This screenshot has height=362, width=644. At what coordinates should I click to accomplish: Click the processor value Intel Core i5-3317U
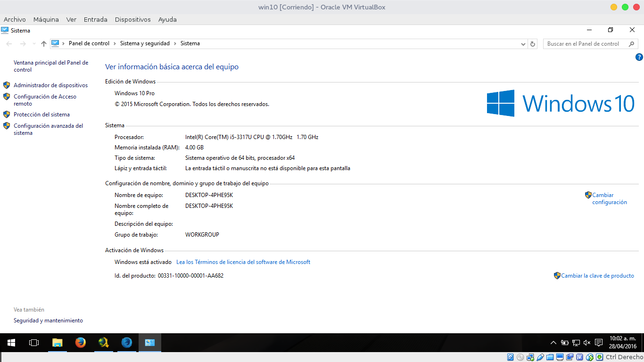(252, 137)
